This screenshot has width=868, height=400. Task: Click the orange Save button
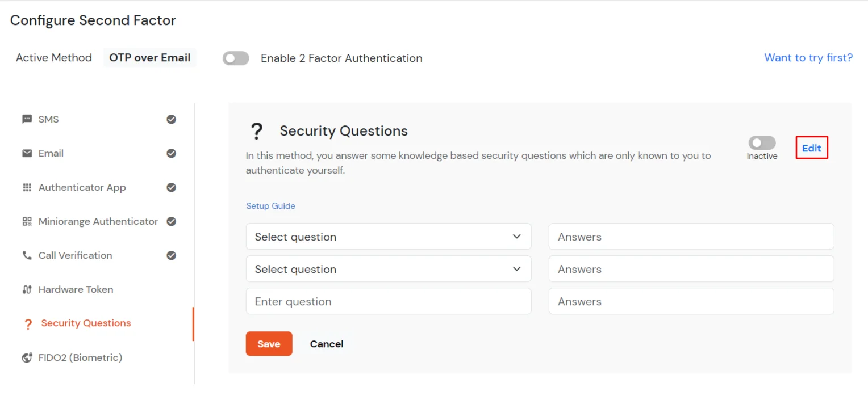tap(269, 344)
